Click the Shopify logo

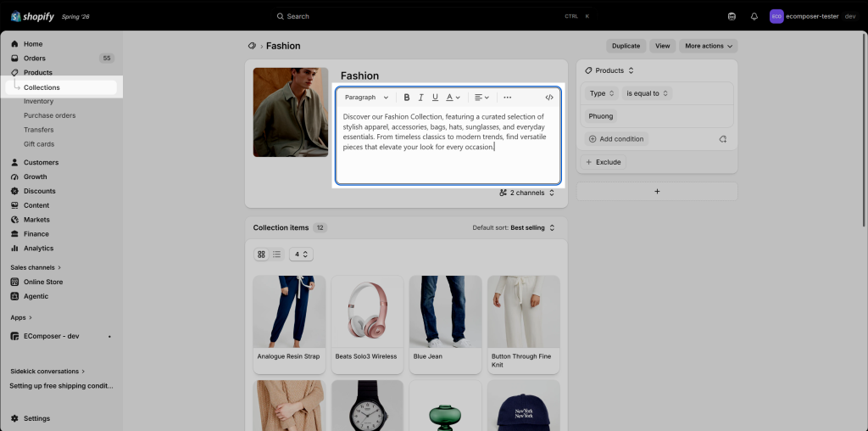coord(33,17)
